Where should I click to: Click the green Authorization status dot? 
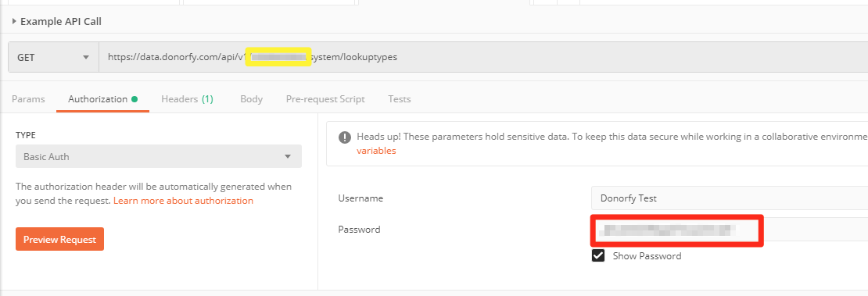click(135, 99)
